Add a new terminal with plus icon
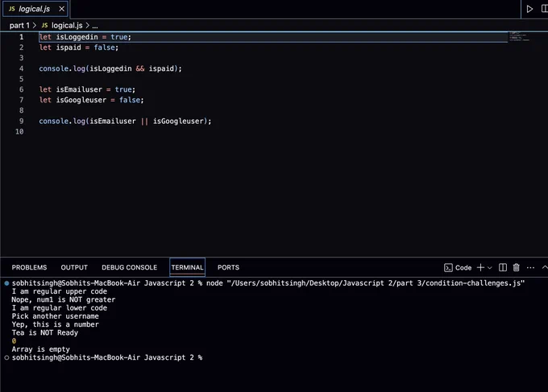Viewport: 548px width, 392px height. pyautogui.click(x=480, y=267)
